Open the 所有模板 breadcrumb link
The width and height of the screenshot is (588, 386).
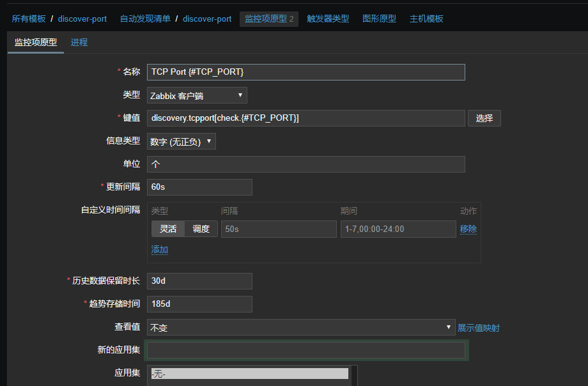(29, 19)
